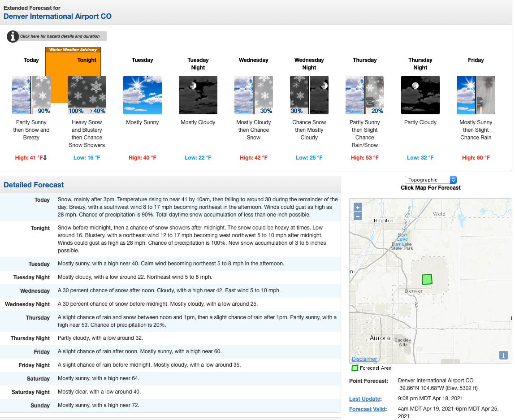Click the 'Partly Sunny then Snow and Breezy' description
The width and height of the screenshot is (515, 420).
31,130
